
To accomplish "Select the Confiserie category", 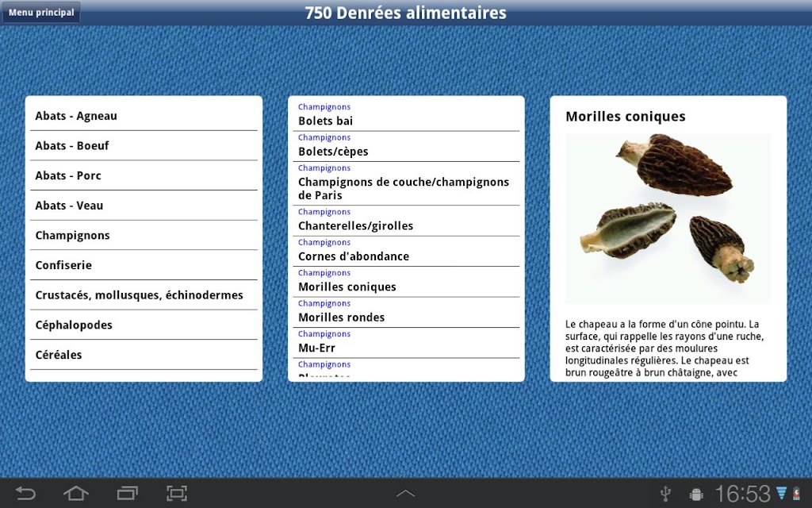I will pyautogui.click(x=144, y=265).
